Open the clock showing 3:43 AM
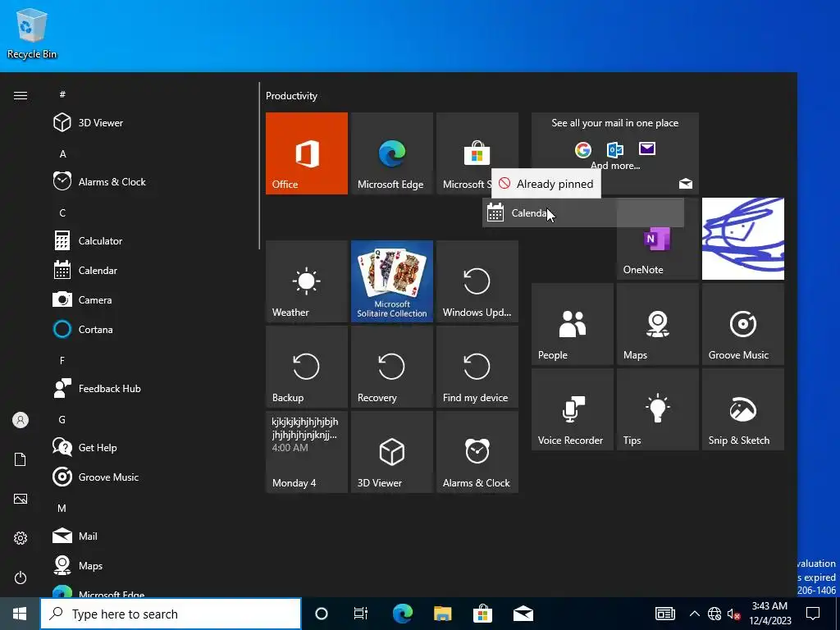 point(769,614)
